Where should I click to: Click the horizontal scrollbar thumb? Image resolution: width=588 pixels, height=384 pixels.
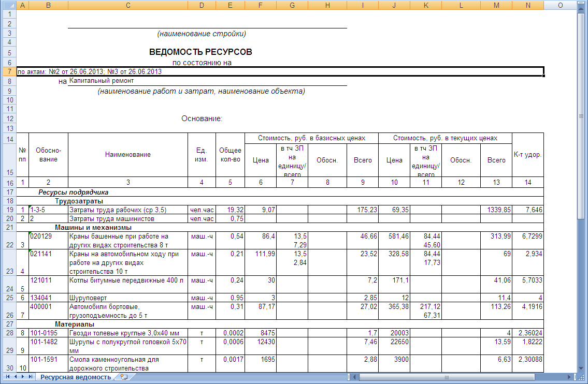coord(447,377)
